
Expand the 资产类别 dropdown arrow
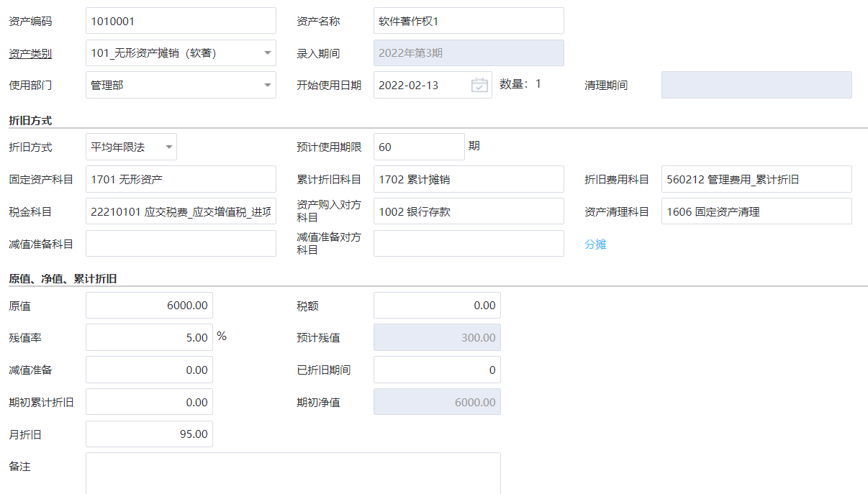pyautogui.click(x=267, y=52)
